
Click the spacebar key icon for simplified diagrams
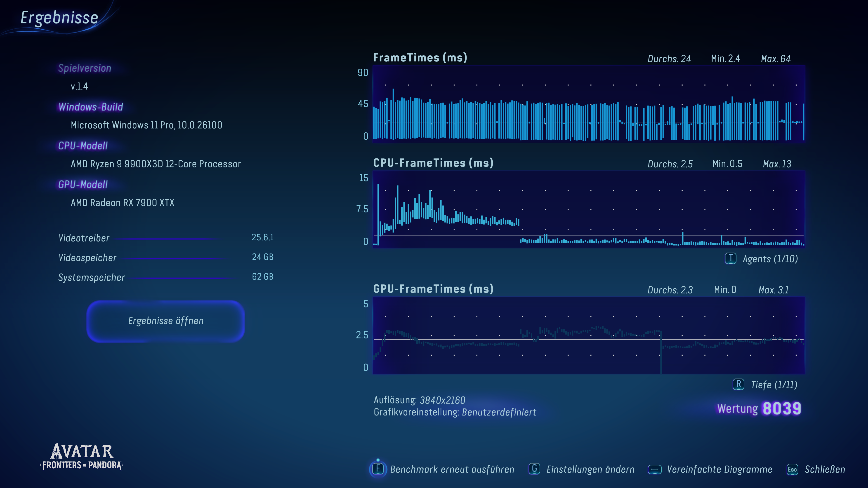click(x=655, y=469)
